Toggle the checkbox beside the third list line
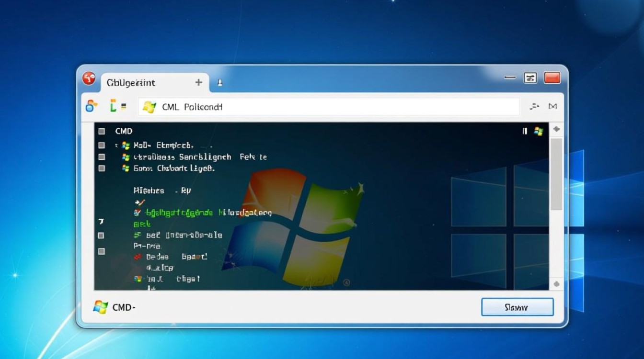 pyautogui.click(x=102, y=168)
